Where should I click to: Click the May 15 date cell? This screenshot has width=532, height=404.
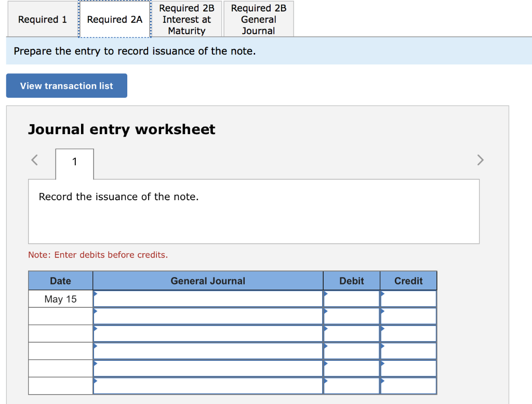pyautogui.click(x=60, y=299)
